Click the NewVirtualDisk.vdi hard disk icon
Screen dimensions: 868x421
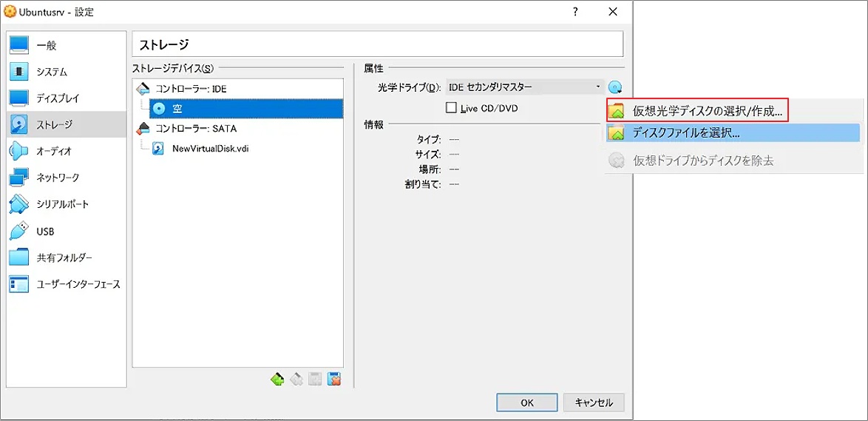pos(159,149)
